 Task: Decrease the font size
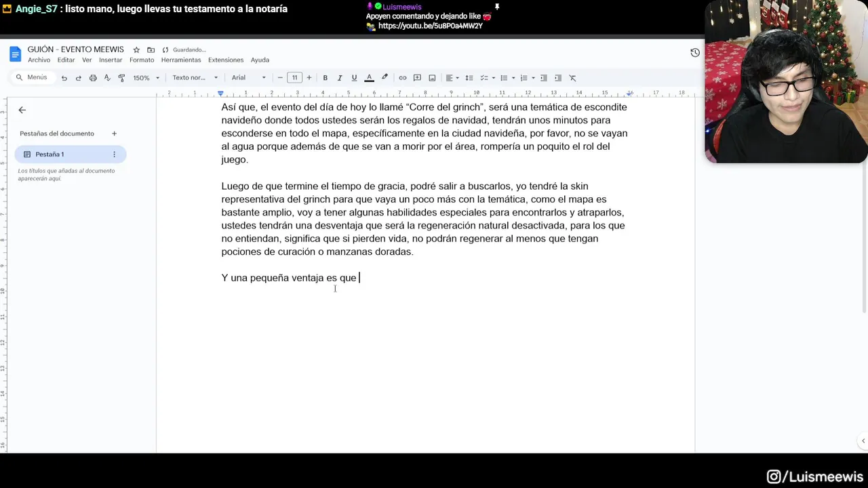(280, 78)
